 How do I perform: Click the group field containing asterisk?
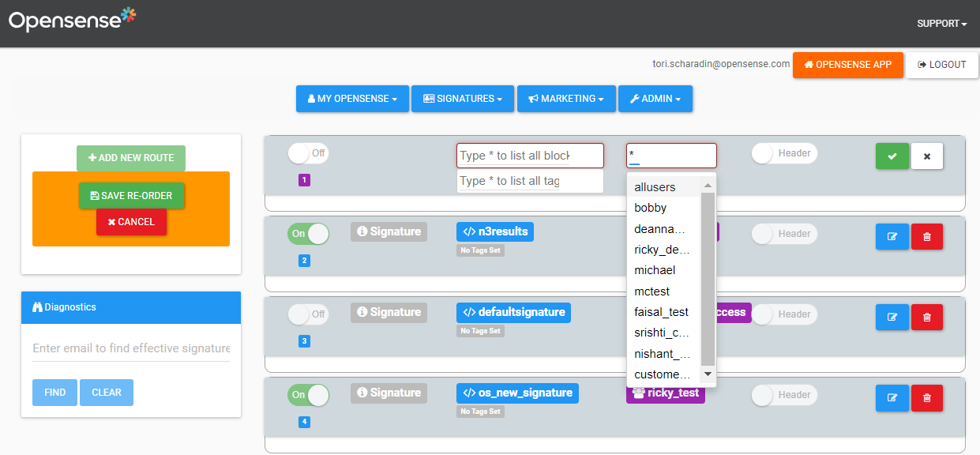click(x=671, y=156)
